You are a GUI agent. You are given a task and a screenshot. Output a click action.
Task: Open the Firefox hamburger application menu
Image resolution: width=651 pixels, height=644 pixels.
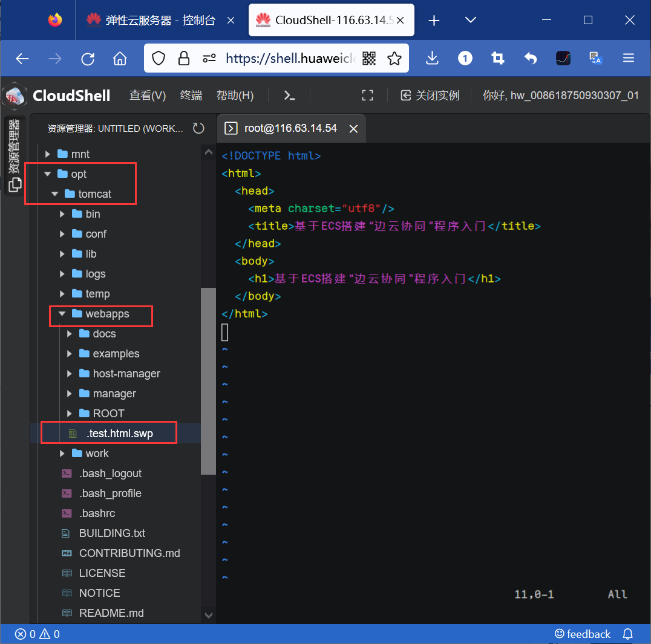[x=629, y=58]
